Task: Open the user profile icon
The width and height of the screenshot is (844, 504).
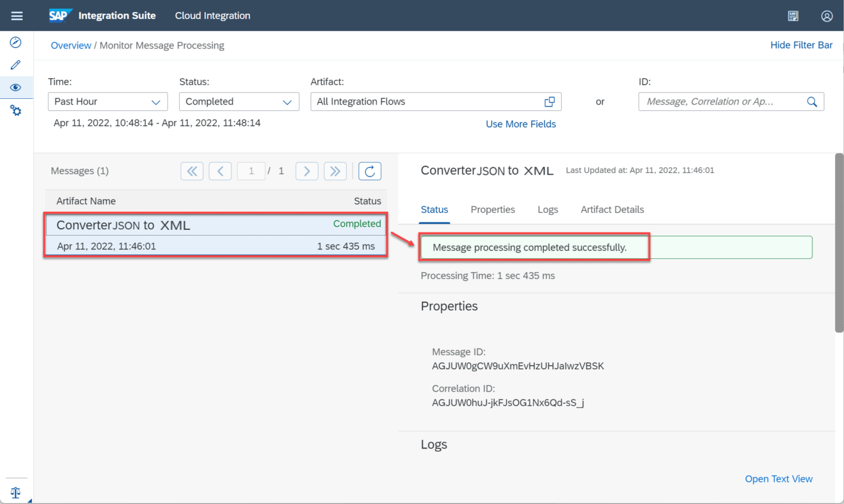Action: pyautogui.click(x=827, y=16)
